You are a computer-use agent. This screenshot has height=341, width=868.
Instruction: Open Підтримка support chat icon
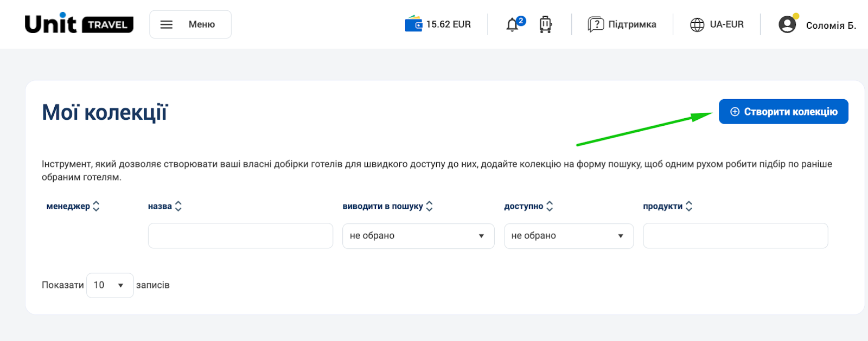[x=596, y=24]
